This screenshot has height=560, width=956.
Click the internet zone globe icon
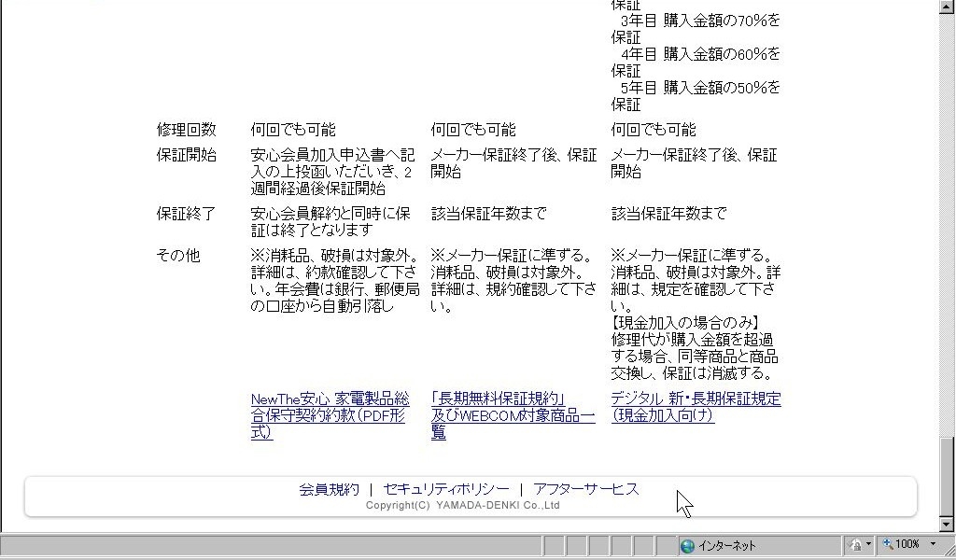pos(687,546)
